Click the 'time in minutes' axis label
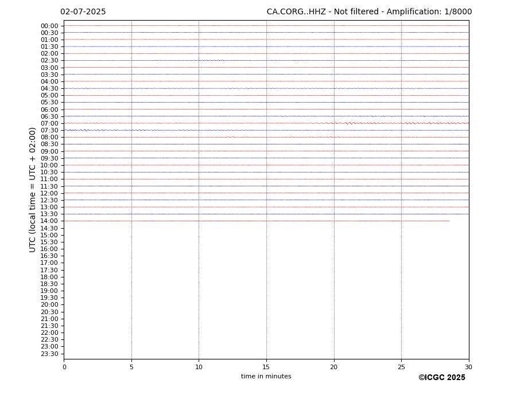532x399 pixels. 266,376
